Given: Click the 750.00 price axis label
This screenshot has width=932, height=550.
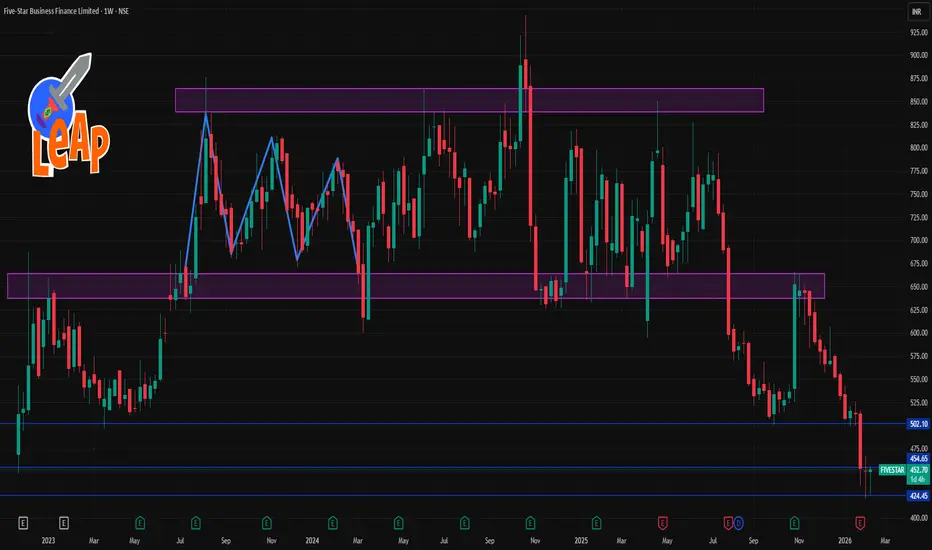Looking at the screenshot, I should click(918, 194).
